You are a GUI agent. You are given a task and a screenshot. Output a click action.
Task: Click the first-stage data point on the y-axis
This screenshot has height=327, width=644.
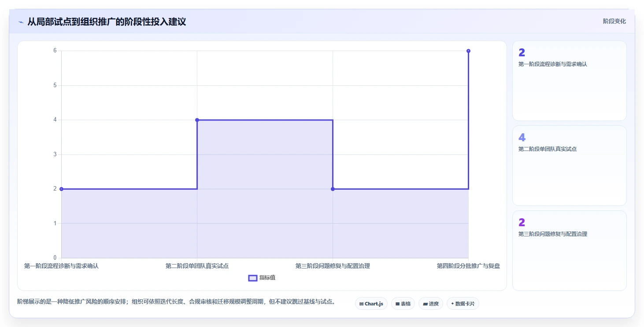61,189
